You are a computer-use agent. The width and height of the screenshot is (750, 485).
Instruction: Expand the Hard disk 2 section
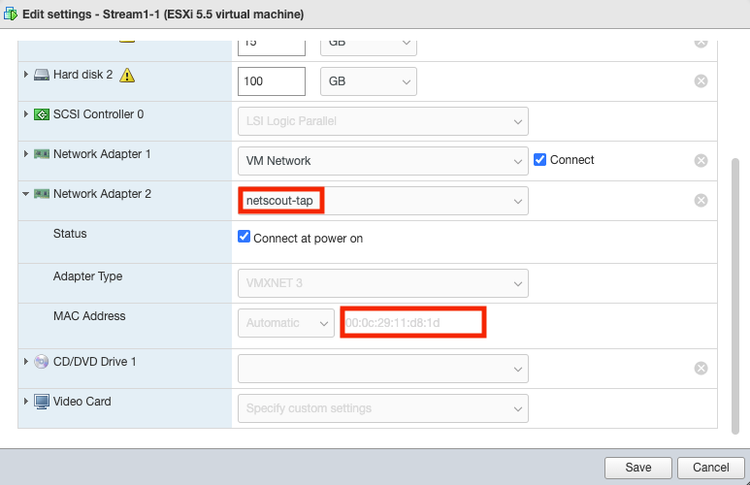26,75
